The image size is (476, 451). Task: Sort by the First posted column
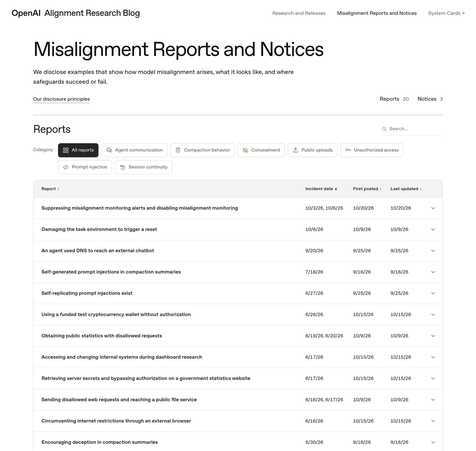367,189
